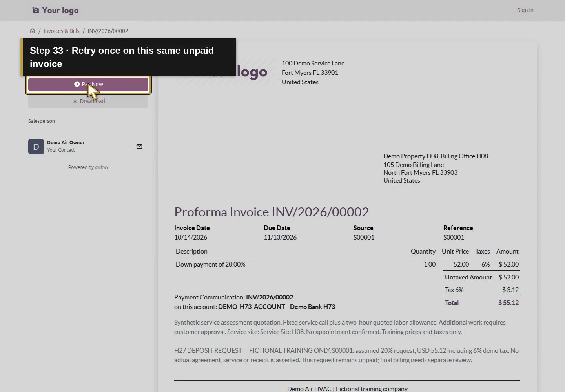
Task: Click the 6% tax cell
Action: pos(486,264)
